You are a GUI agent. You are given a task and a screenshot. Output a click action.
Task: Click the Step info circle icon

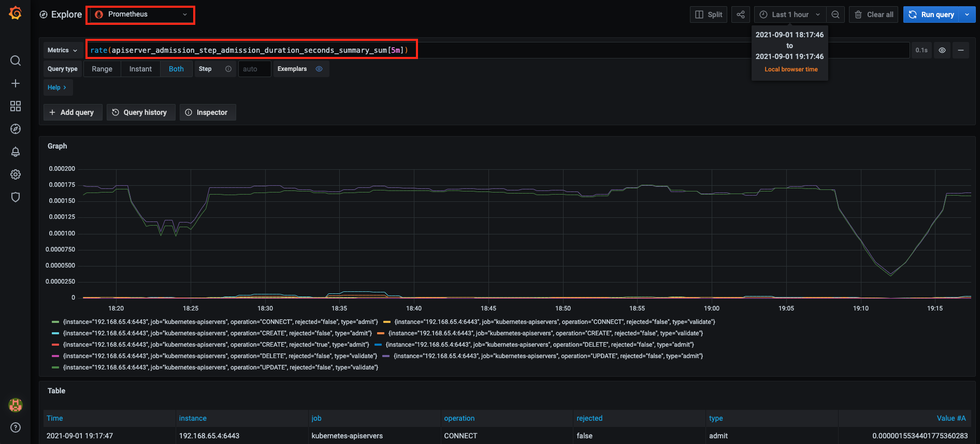click(x=228, y=69)
